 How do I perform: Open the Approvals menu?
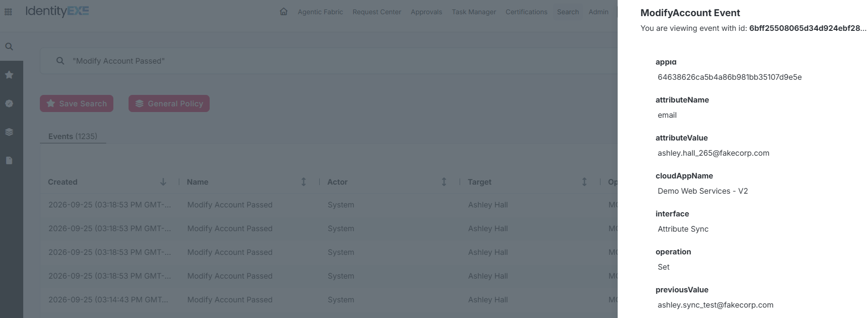[426, 12]
